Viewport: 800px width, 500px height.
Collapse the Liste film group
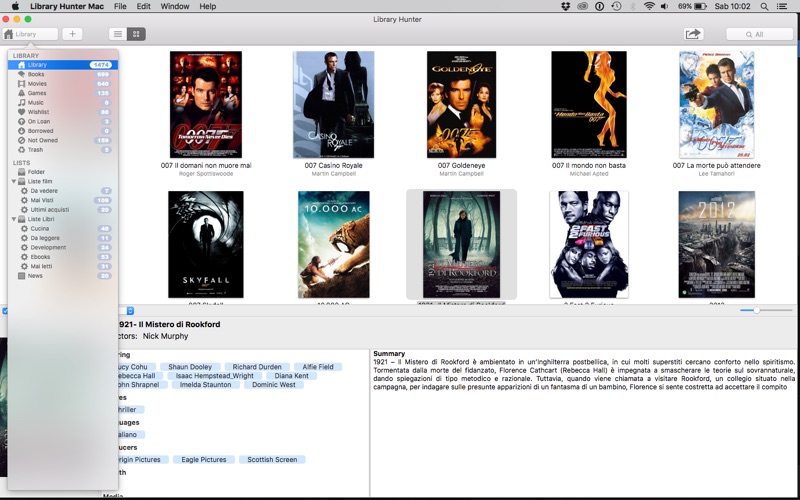14,182
